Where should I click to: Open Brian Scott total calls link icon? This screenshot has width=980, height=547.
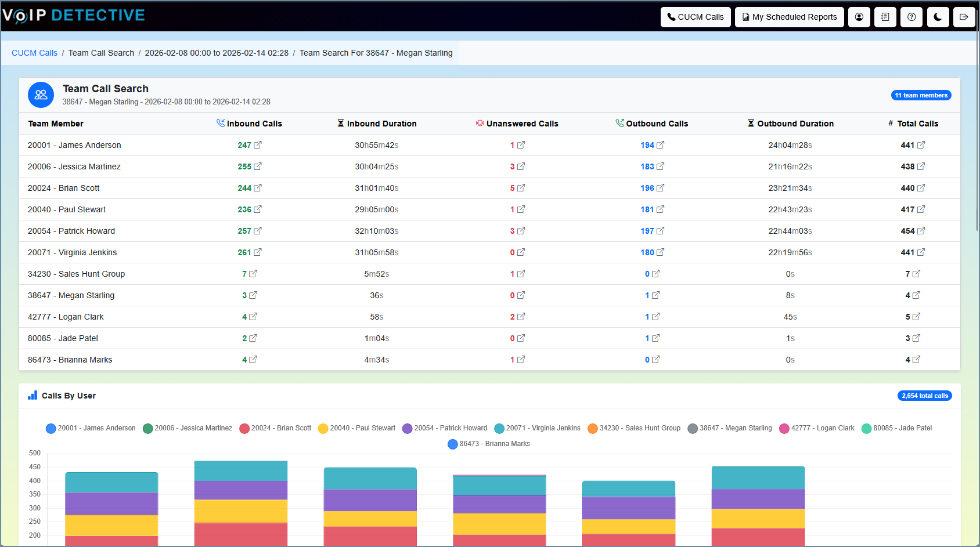click(921, 188)
